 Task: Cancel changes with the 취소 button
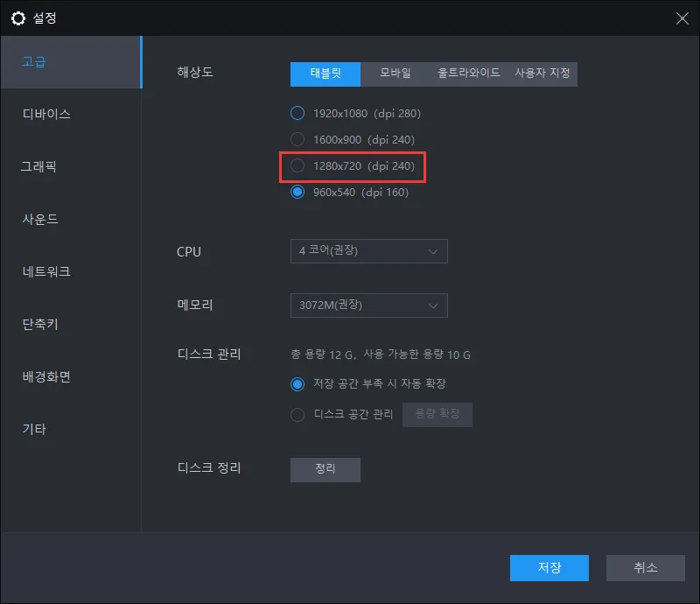(x=645, y=568)
